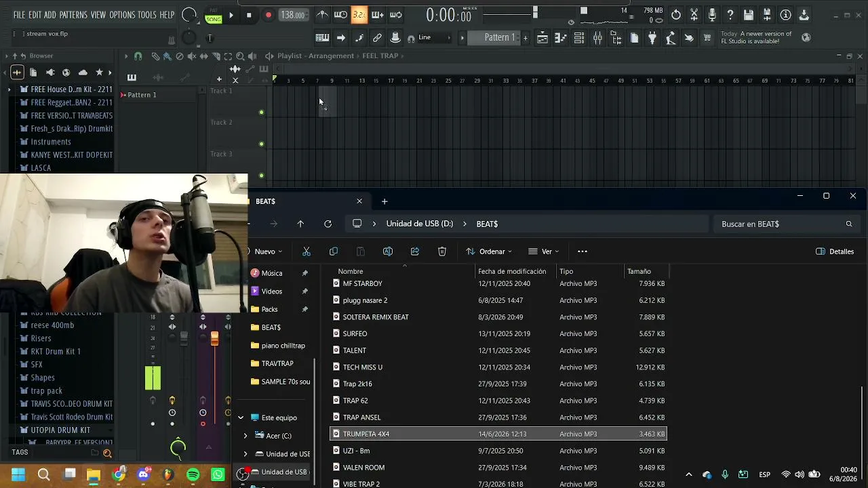
Task: Toggle the loop recording button
Action: pos(396,15)
